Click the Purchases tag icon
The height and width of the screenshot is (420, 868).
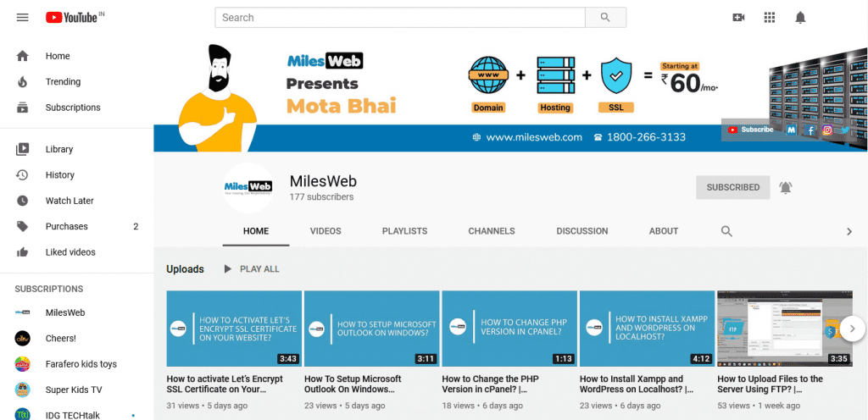22,227
